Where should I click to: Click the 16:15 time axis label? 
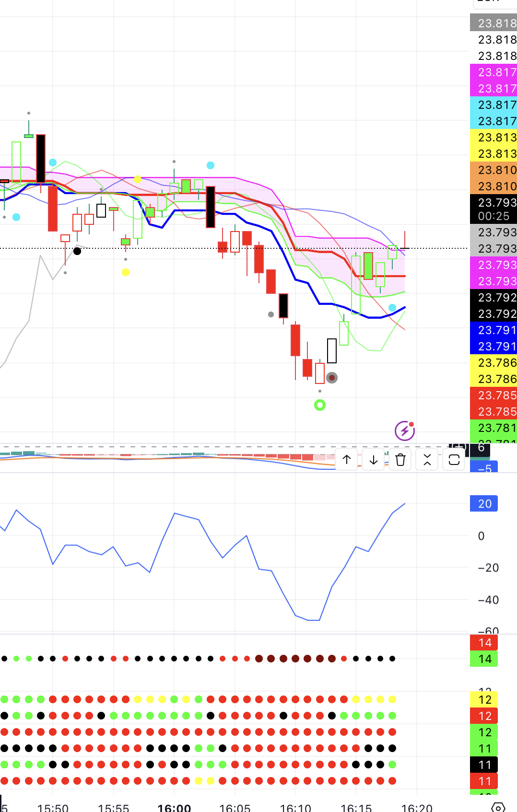pos(356,807)
